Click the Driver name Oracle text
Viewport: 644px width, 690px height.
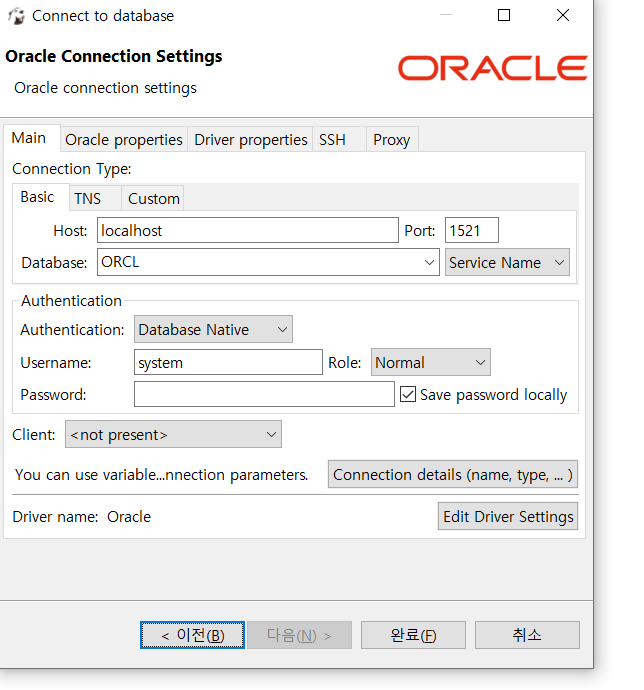point(82,517)
